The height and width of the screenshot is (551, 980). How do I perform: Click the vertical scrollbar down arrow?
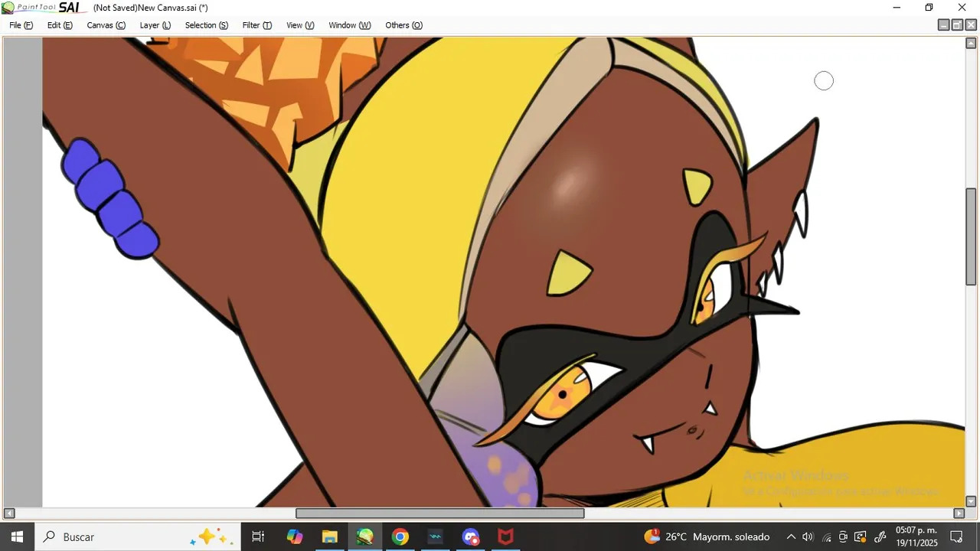coord(971,502)
